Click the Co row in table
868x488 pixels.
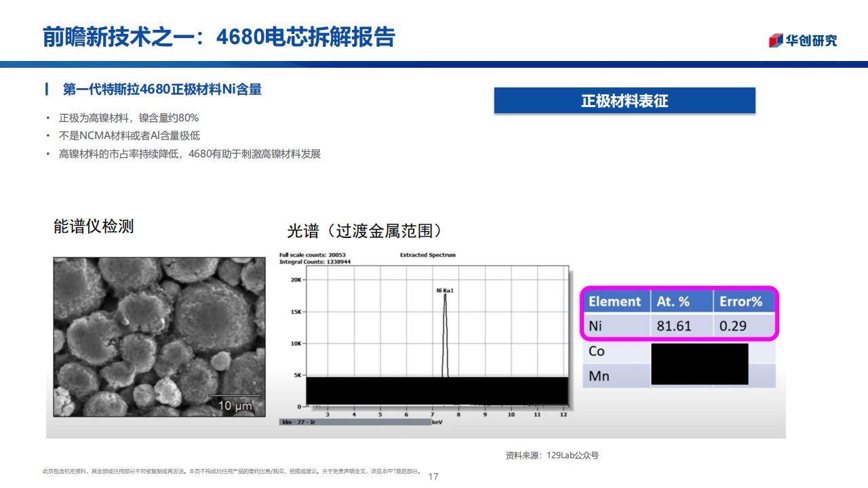tap(679, 351)
